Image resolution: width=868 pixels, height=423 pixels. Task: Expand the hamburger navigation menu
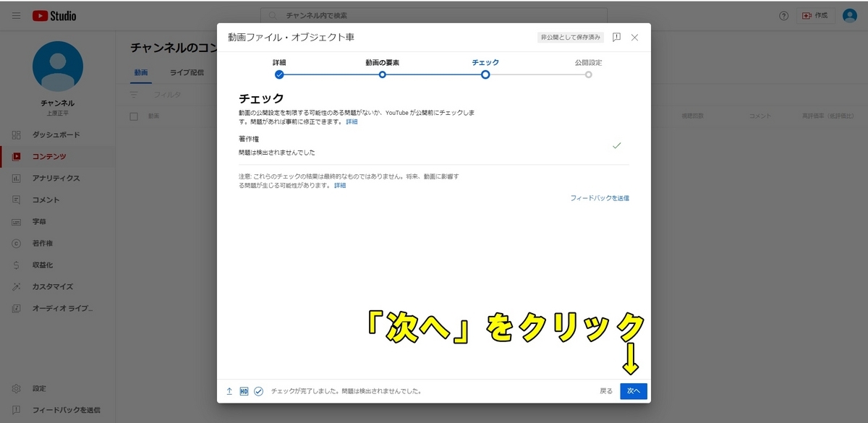pyautogui.click(x=15, y=15)
